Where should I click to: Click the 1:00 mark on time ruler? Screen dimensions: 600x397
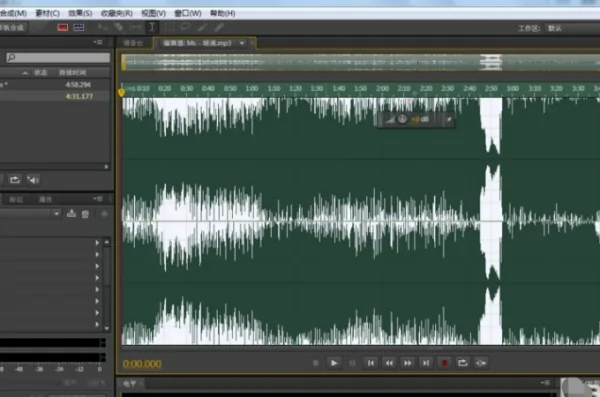click(252, 88)
